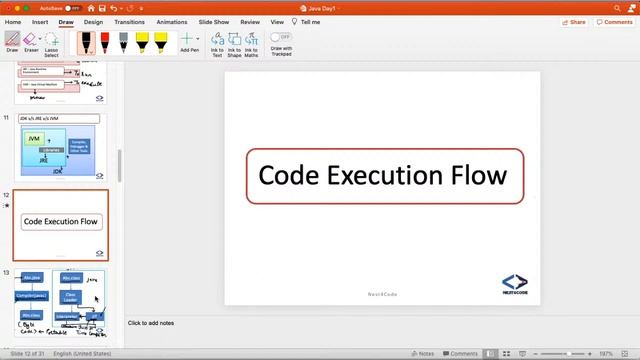This screenshot has height=360, width=640.
Task: Select the Eraser tool
Action: (x=30, y=42)
